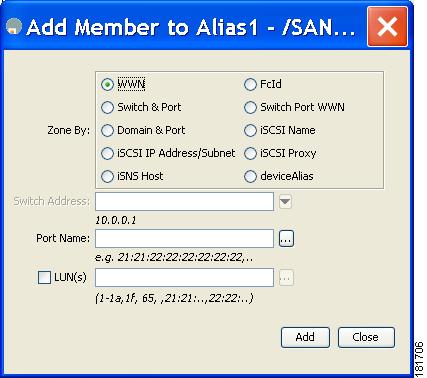
Task: Click the Port Name input field
Action: click(x=184, y=239)
